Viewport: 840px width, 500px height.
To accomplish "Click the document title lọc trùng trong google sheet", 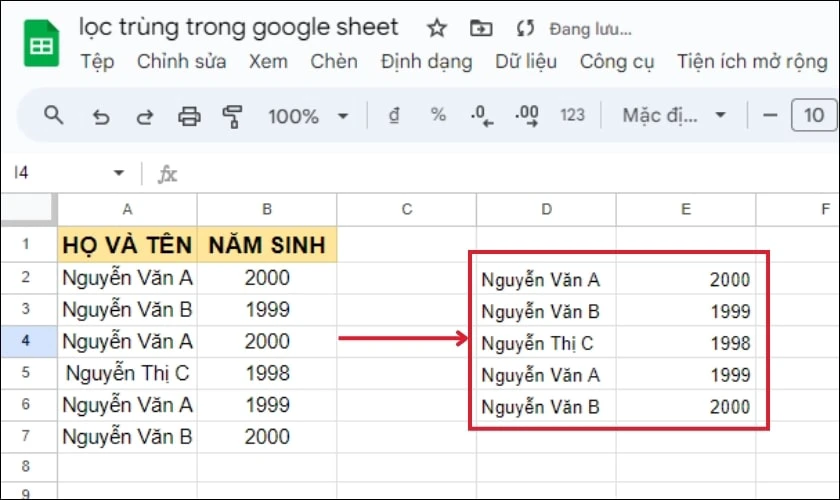I will (238, 27).
